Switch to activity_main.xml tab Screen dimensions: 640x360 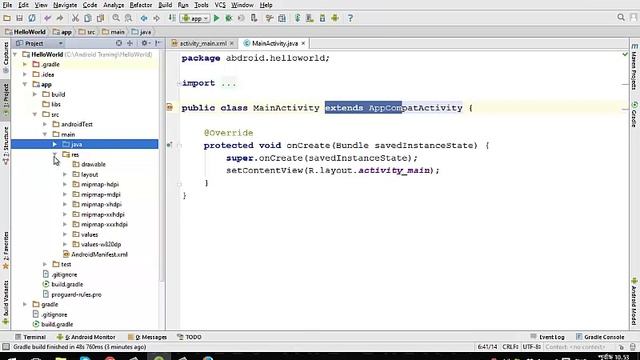(x=203, y=43)
